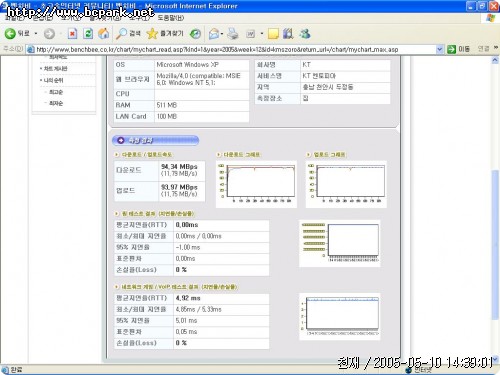The width and height of the screenshot is (500, 375).
Task: Open the History clock icon
Action: [195, 34]
